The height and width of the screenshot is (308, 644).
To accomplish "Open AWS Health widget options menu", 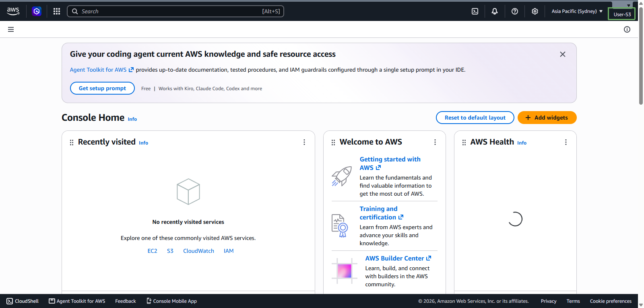I will (x=566, y=142).
